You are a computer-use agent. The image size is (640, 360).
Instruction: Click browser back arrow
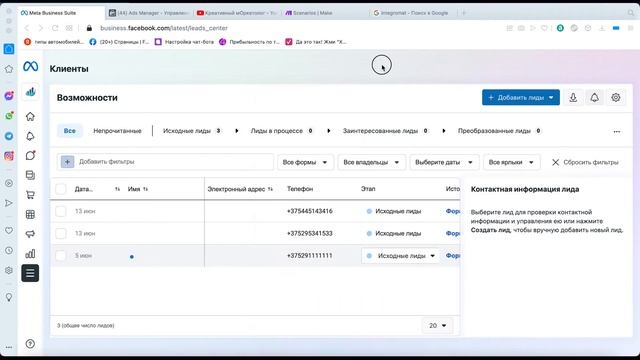tap(27, 28)
